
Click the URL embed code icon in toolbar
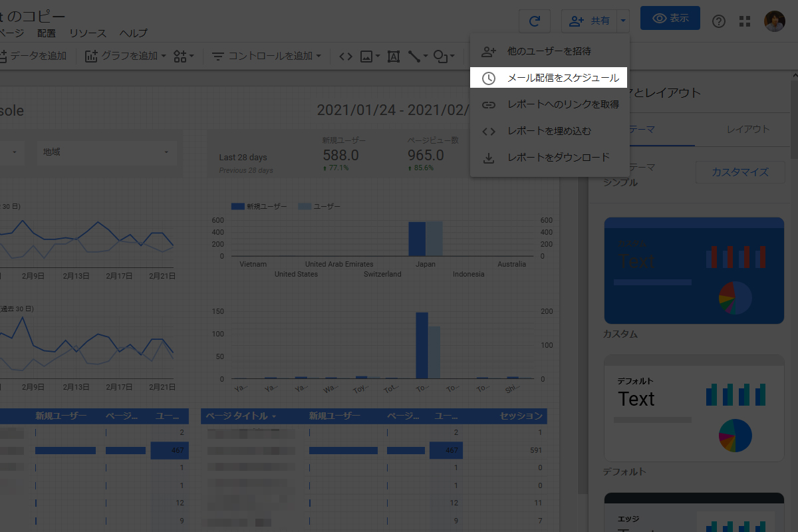(345, 57)
